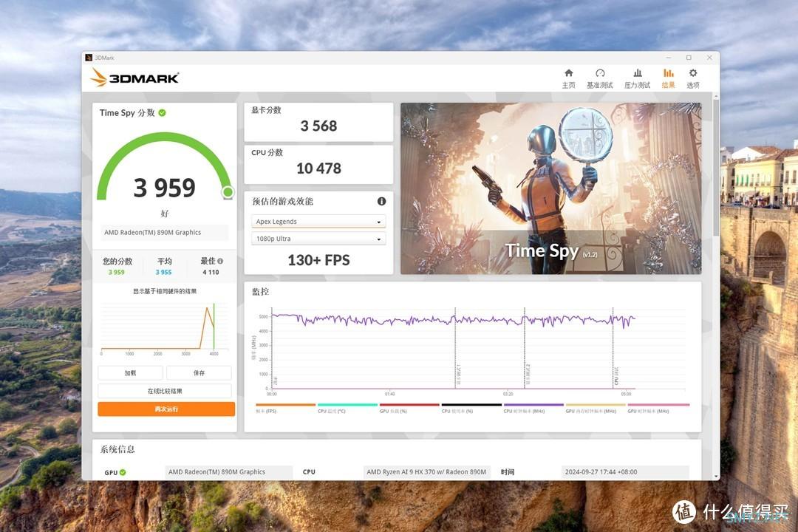Click AMD Radeon(TM) 890M Graphics under the score gauge
Screen dimensions: 798x532
pyautogui.click(x=164, y=233)
